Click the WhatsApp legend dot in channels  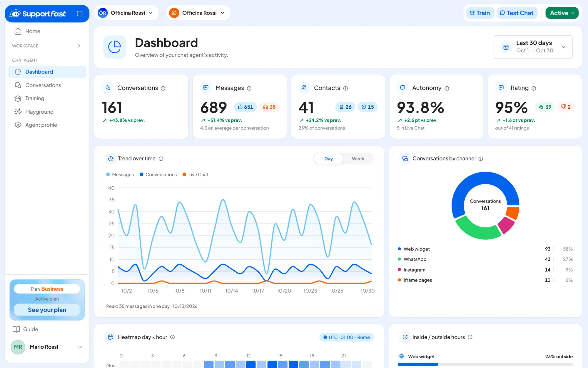pos(399,259)
